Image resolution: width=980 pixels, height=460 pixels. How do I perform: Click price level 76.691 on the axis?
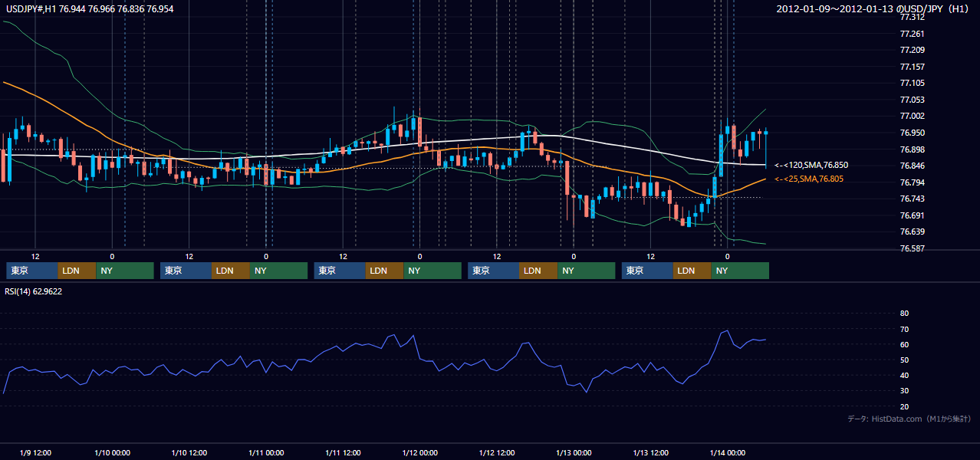[912, 215]
